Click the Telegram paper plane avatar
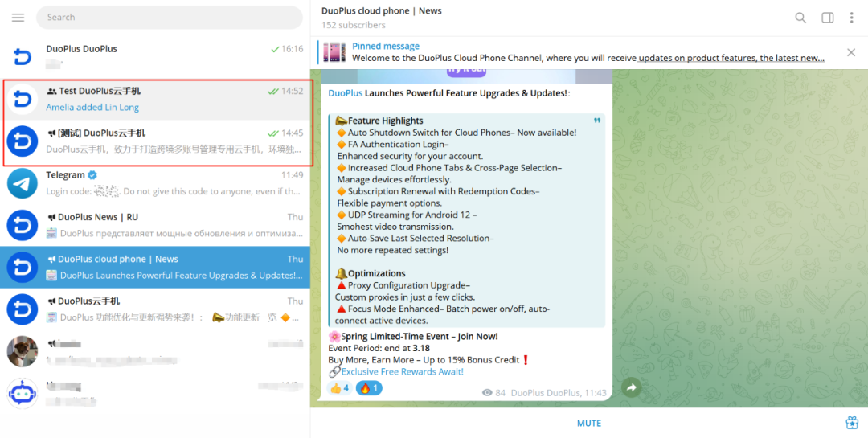 (23, 183)
